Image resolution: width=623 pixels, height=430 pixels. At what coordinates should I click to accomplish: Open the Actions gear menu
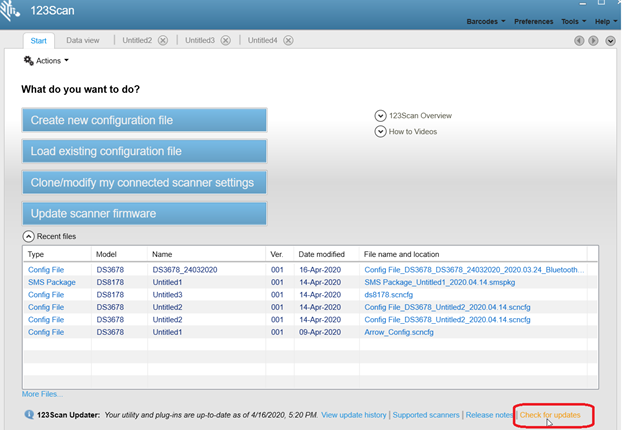46,61
